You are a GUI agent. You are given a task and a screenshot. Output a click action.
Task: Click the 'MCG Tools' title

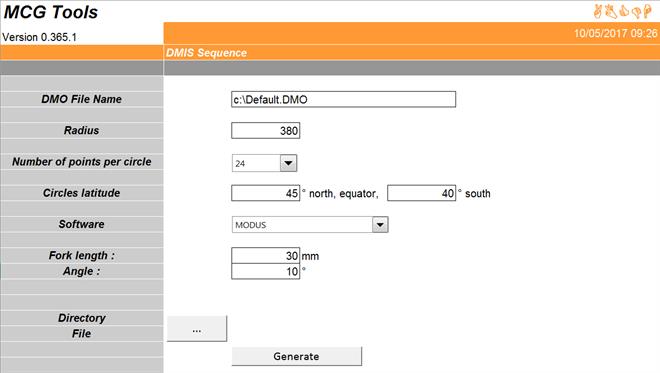(51, 12)
